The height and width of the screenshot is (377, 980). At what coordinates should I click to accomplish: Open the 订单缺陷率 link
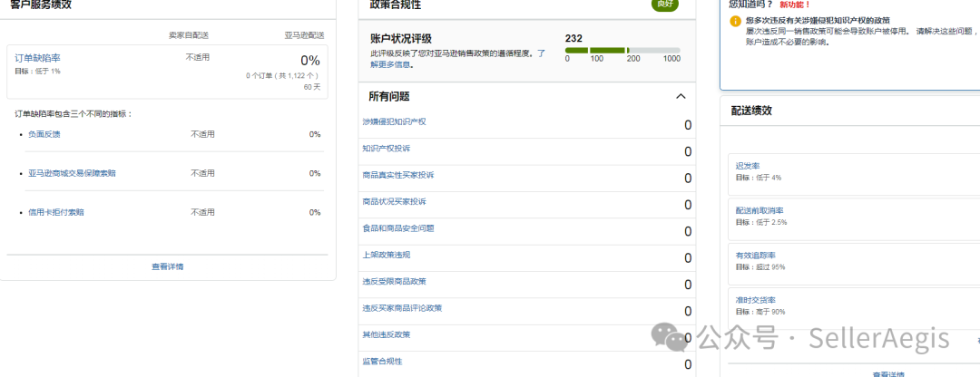[x=37, y=58]
